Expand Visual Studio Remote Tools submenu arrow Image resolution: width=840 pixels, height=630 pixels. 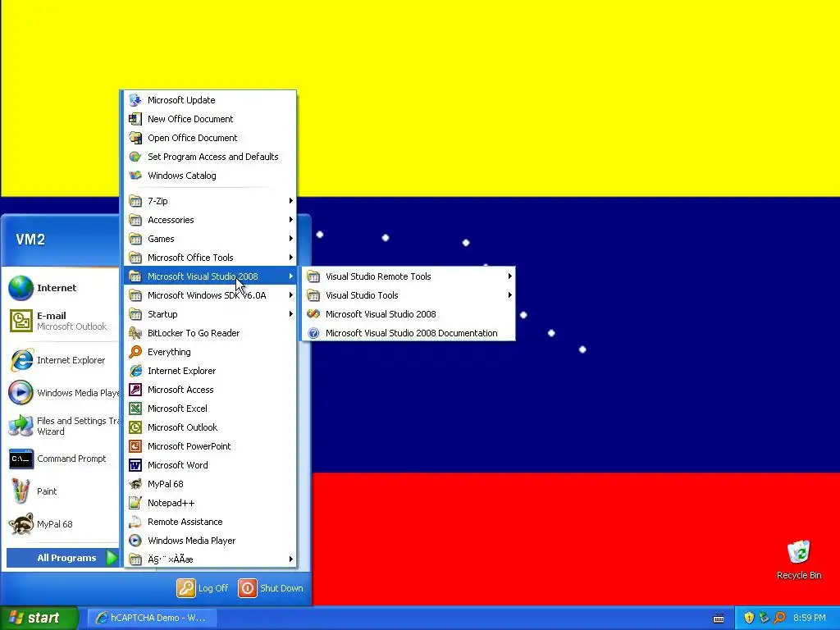tap(509, 276)
